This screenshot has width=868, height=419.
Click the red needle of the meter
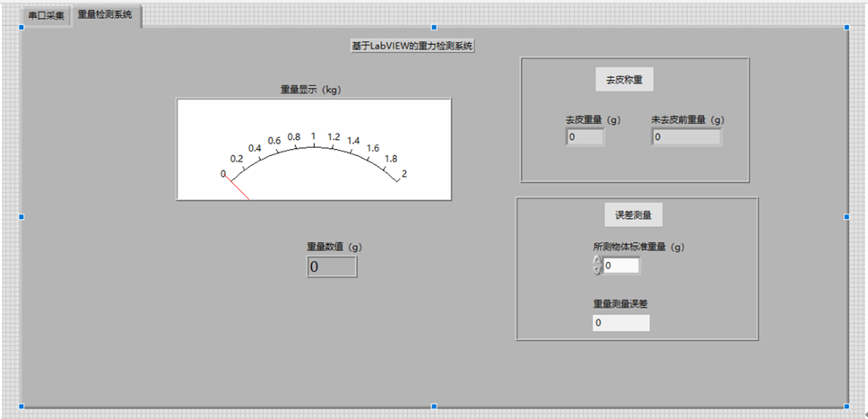(x=237, y=188)
